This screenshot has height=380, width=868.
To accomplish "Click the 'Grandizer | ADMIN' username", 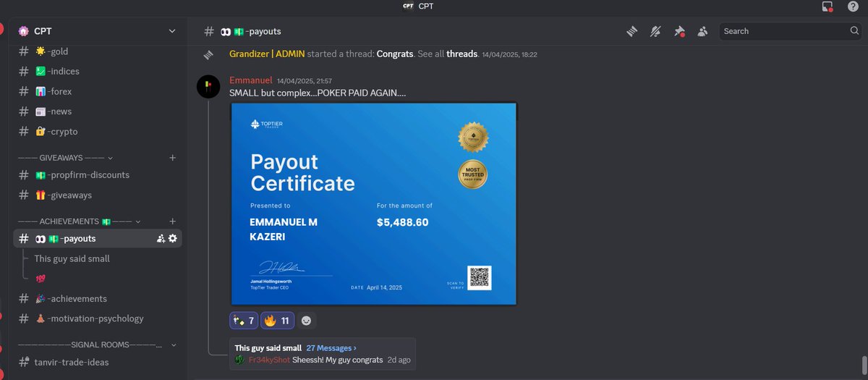I will [x=267, y=54].
